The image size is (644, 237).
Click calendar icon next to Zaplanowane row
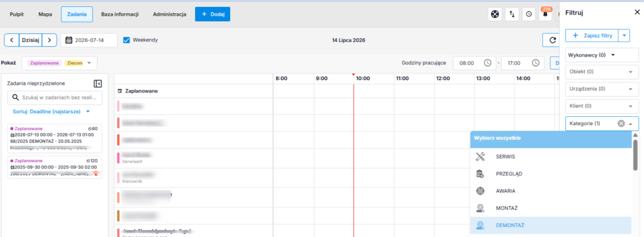click(x=120, y=91)
